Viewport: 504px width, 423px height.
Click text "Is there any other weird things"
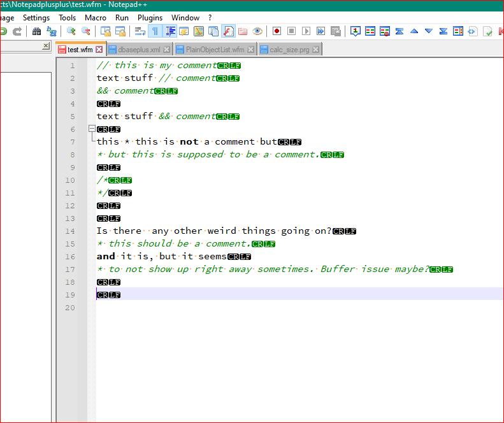[186, 231]
